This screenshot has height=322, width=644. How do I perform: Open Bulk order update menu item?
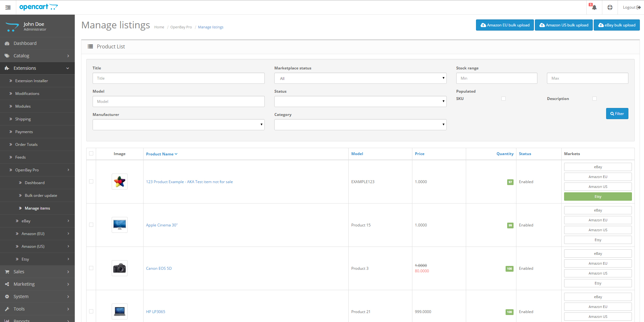point(37,196)
